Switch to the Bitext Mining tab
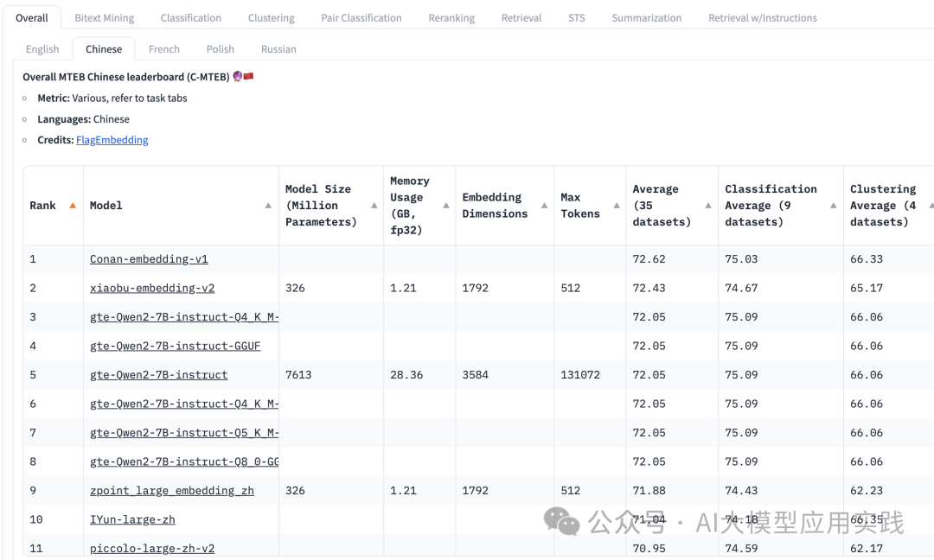934x560 pixels. (x=105, y=17)
